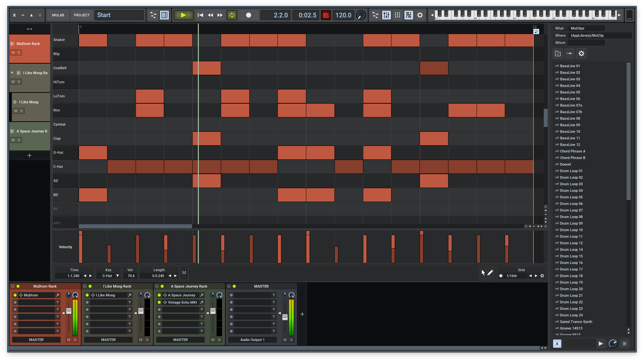Select the pencil draw tool
This screenshot has height=361, width=644.
[490, 273]
